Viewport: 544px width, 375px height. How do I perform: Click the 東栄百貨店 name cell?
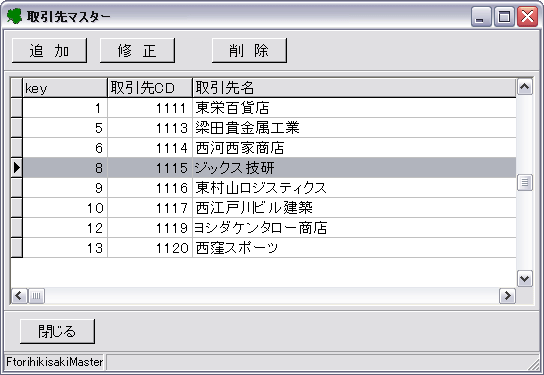(x=354, y=108)
